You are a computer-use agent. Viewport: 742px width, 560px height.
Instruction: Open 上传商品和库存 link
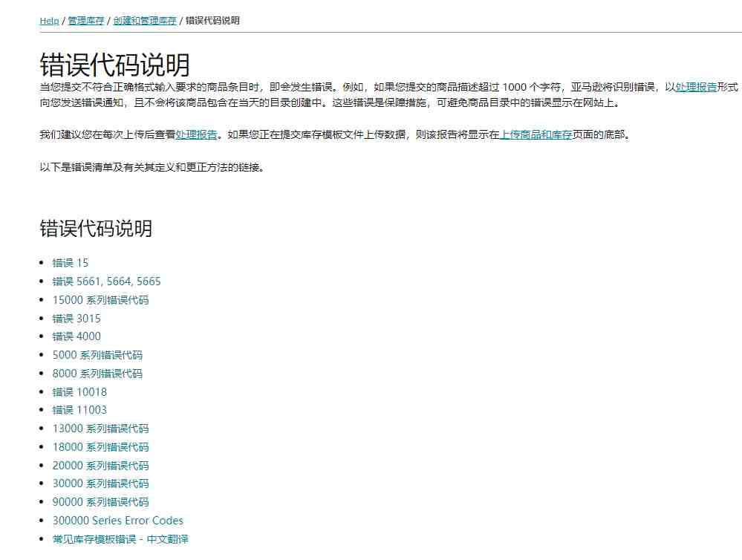(x=536, y=134)
